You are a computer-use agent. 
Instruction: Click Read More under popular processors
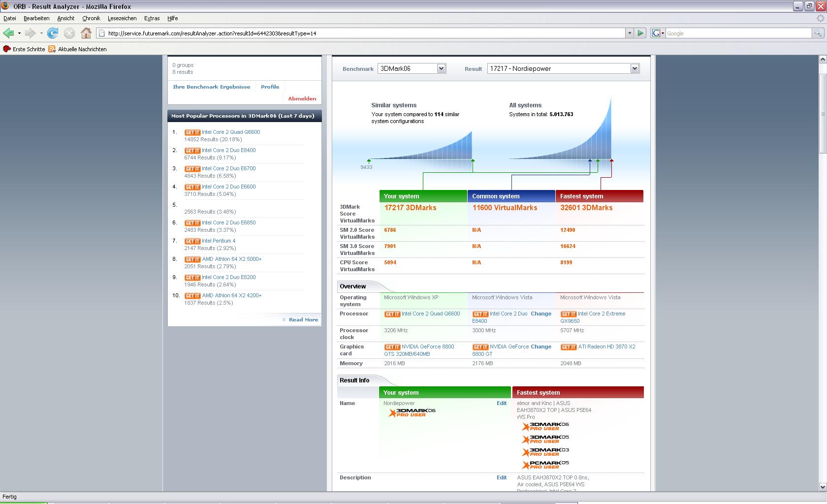(x=303, y=320)
